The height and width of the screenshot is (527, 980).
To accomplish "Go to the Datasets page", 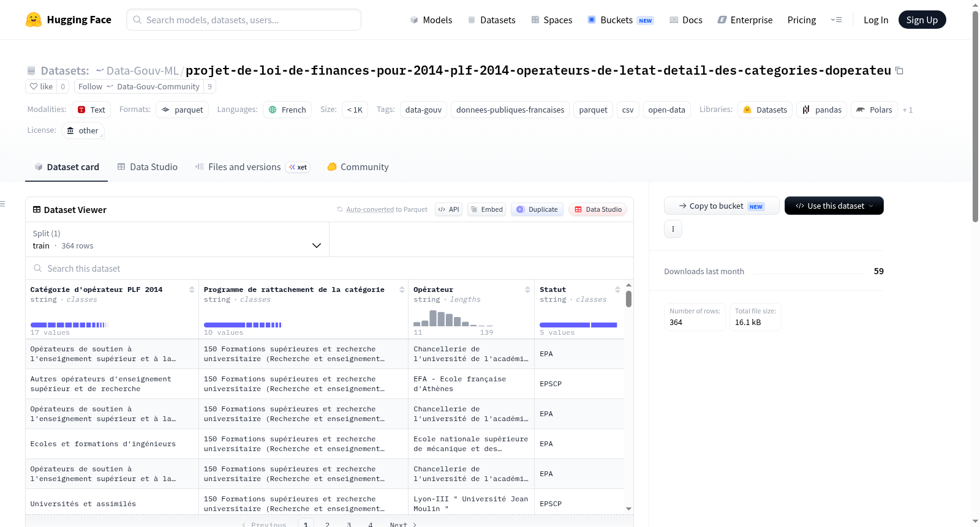I will pos(491,20).
